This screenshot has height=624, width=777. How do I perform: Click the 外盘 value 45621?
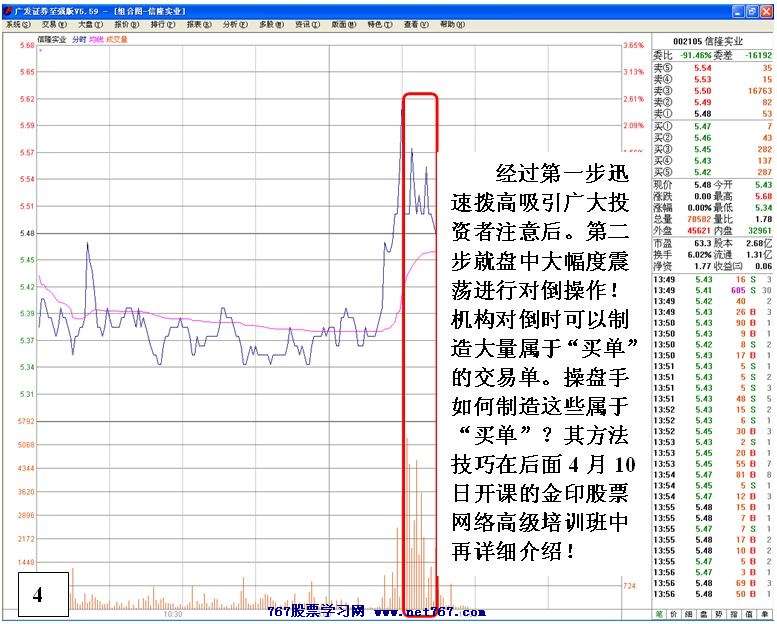[x=699, y=230]
